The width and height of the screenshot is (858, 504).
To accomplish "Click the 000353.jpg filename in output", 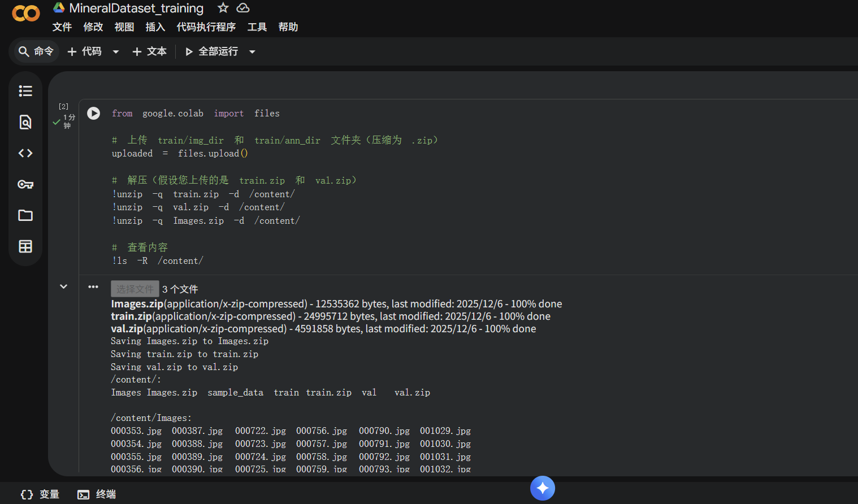I will [136, 431].
